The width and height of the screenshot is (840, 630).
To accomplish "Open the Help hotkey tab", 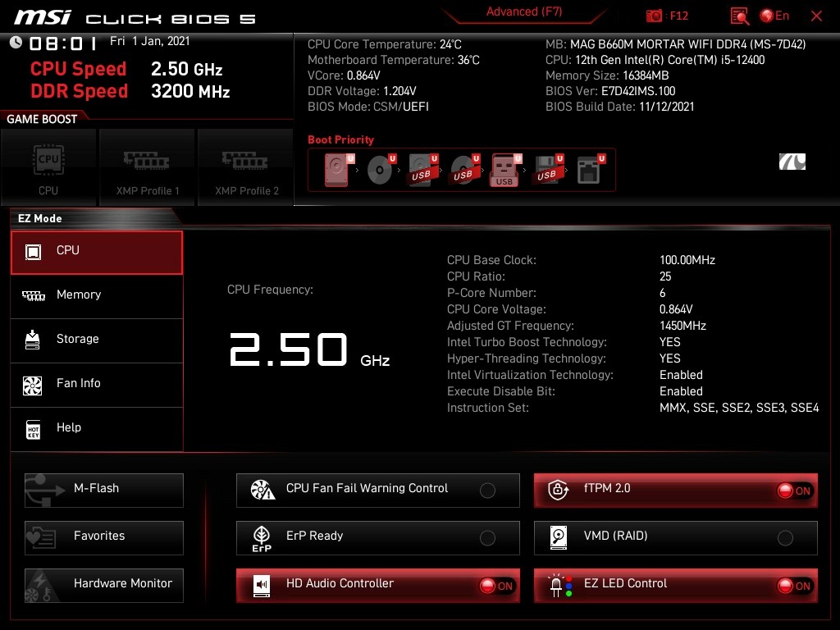I will pos(97,429).
